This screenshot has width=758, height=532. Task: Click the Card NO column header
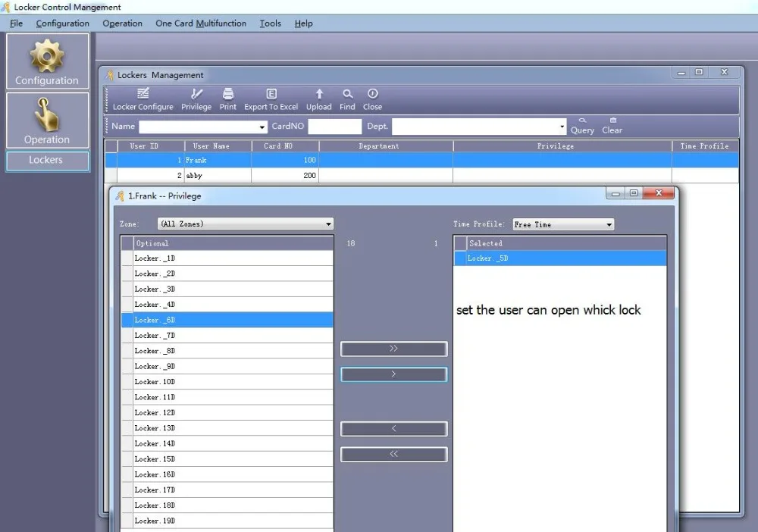click(285, 146)
